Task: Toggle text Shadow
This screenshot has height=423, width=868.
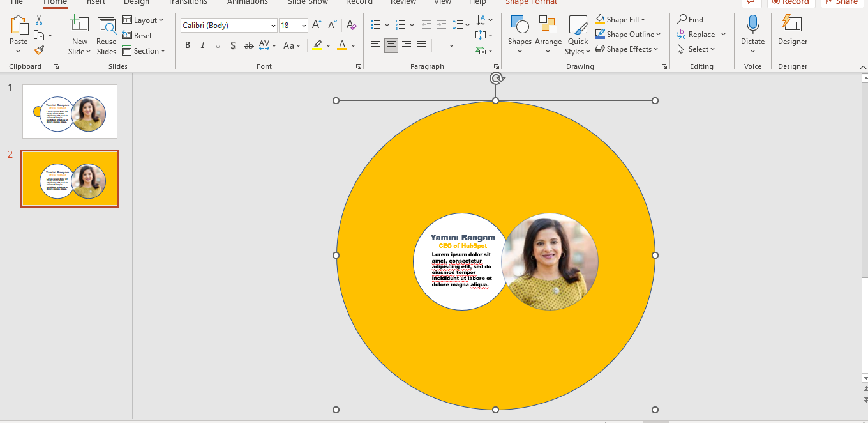Action: [233, 45]
